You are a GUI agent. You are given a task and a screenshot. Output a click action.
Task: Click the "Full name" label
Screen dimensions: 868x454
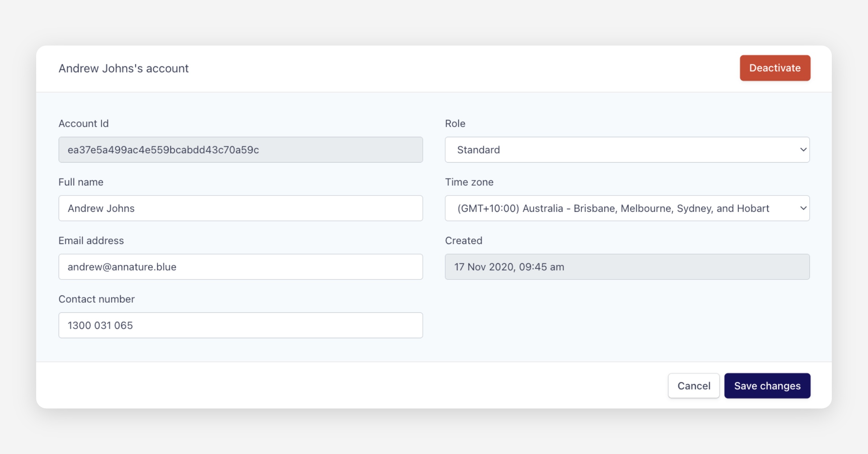tap(81, 182)
